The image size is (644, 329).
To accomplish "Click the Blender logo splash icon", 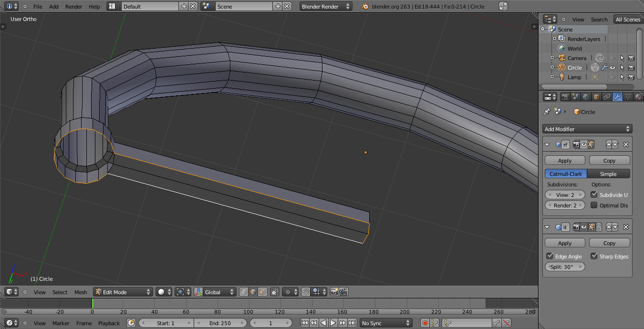I will [x=365, y=7].
